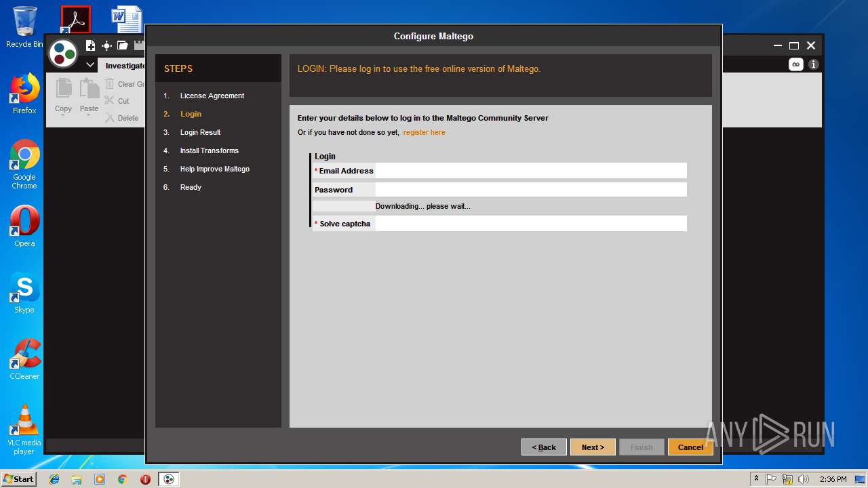Switch to Maltego taskbar button
This screenshot has height=488, width=868.
click(169, 479)
